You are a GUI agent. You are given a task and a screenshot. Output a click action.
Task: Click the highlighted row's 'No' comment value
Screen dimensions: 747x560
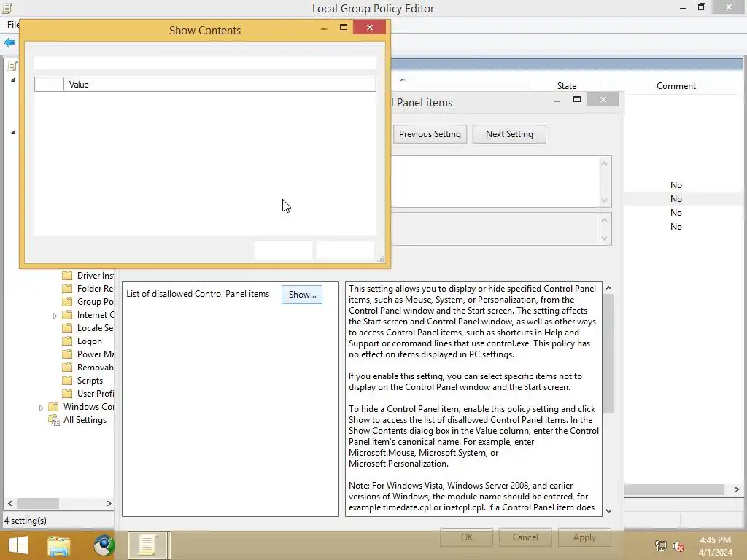click(x=676, y=199)
